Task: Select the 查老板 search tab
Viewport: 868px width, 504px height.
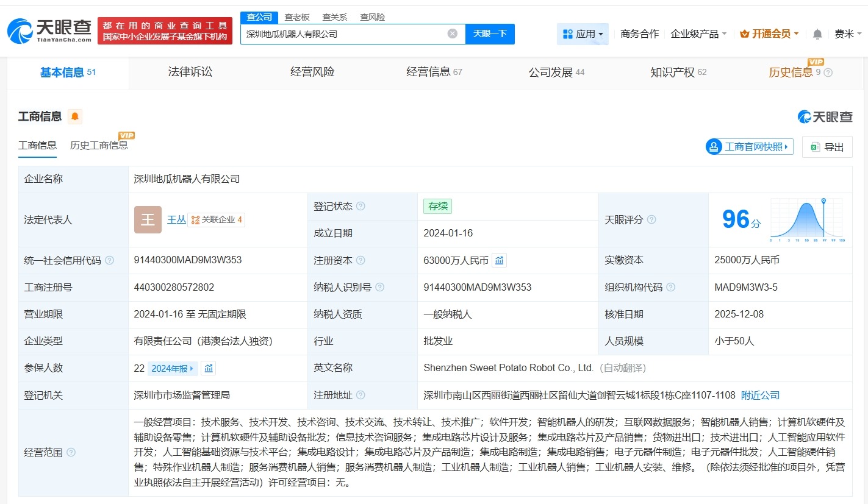Action: pos(297,17)
